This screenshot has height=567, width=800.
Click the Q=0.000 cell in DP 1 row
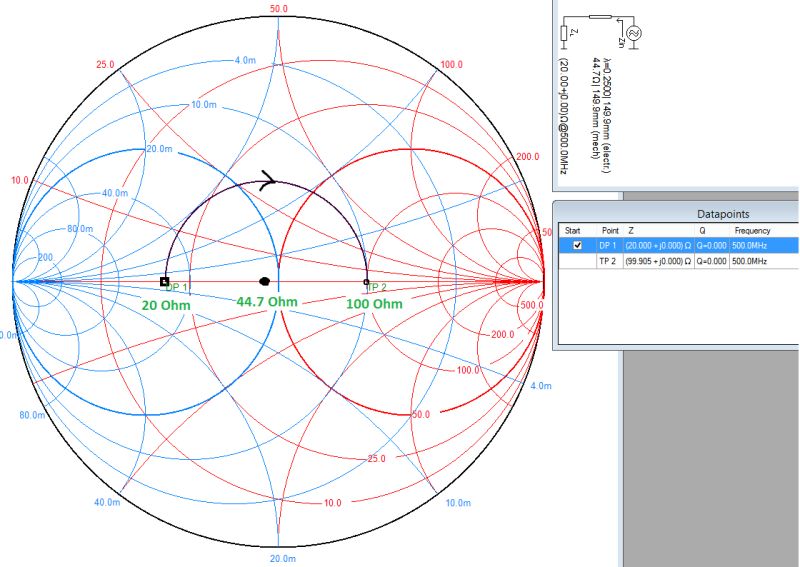[711, 245]
